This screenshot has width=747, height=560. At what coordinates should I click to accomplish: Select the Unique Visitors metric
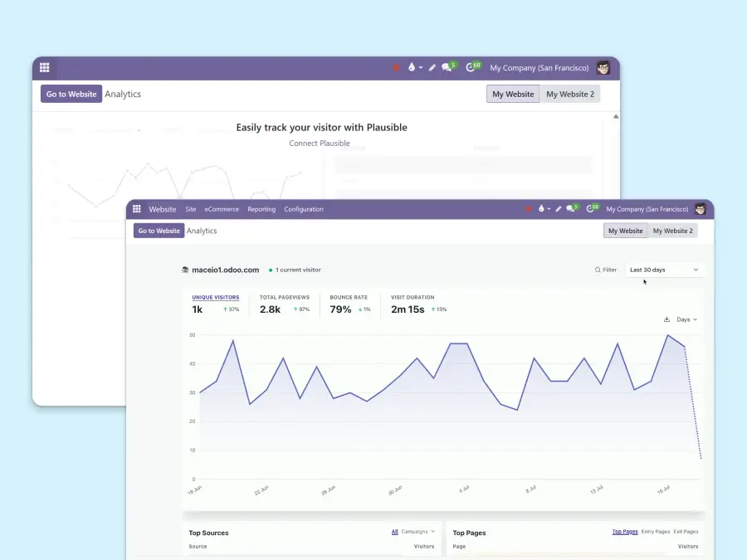pyautogui.click(x=215, y=297)
